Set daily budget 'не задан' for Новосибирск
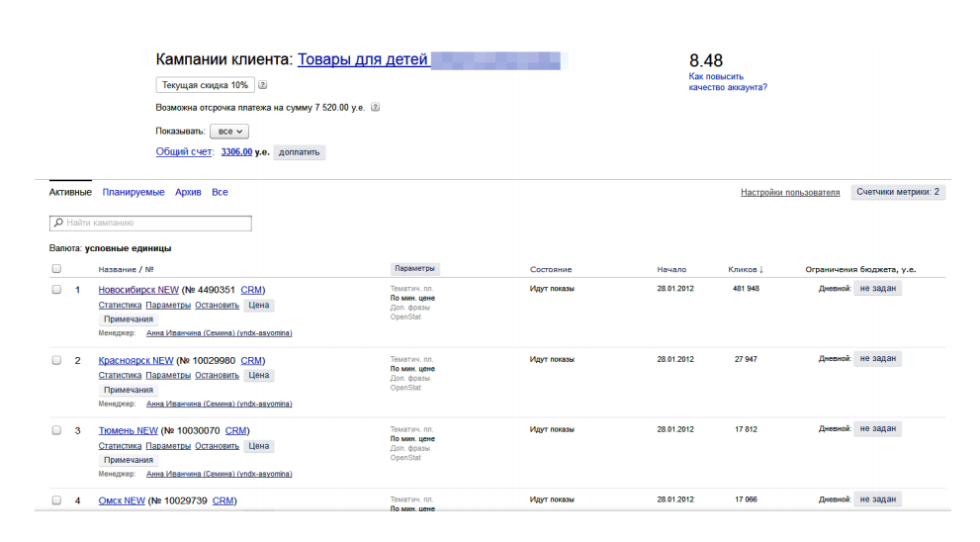This screenshot has height=542, width=980. click(877, 288)
